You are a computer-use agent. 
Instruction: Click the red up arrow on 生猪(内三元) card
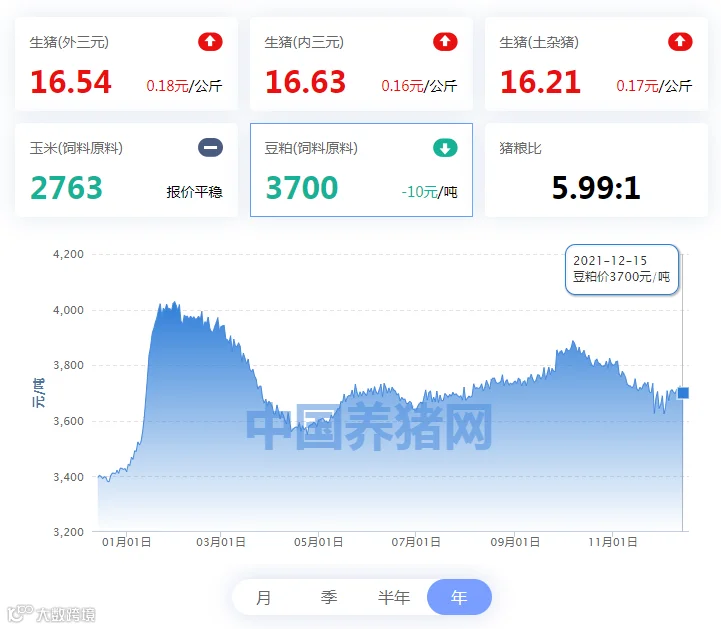click(445, 42)
